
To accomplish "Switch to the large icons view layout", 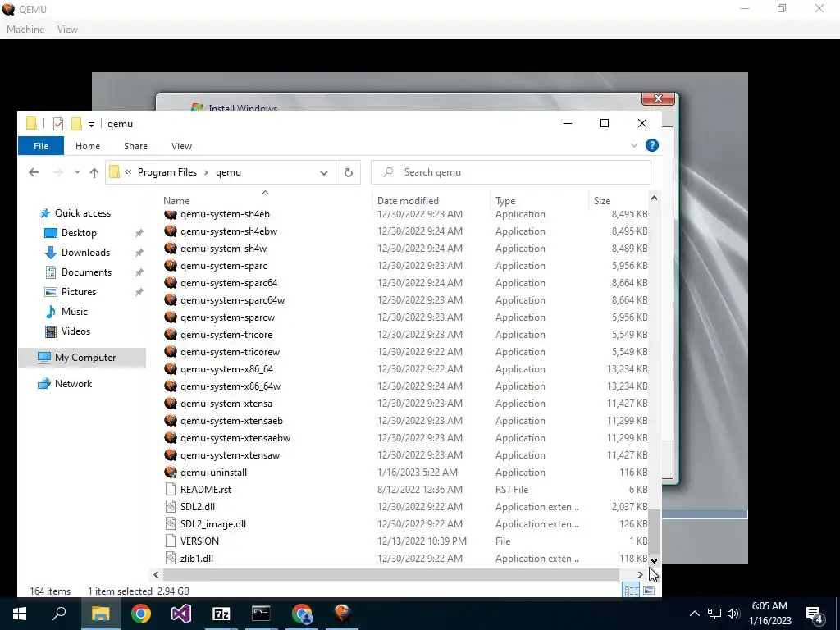I will pos(649,591).
